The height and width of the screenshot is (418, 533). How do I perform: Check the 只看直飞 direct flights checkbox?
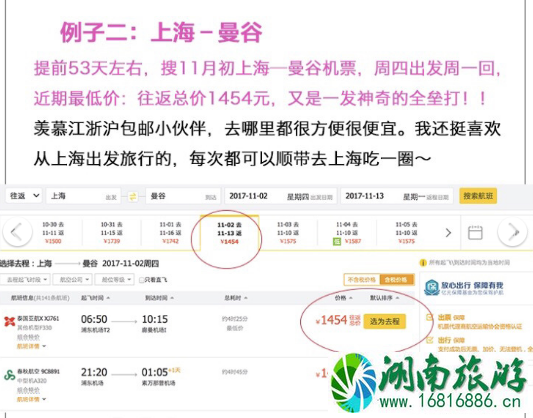coord(142,280)
